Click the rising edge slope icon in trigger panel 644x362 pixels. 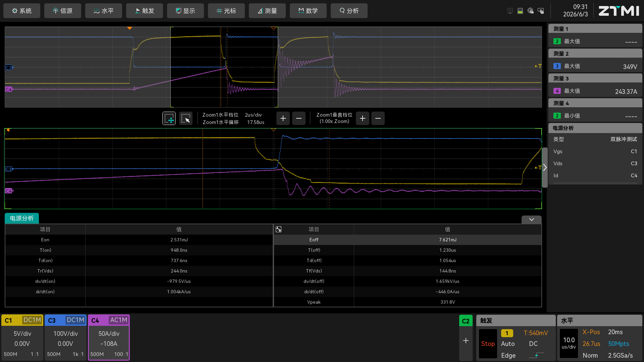(536, 355)
